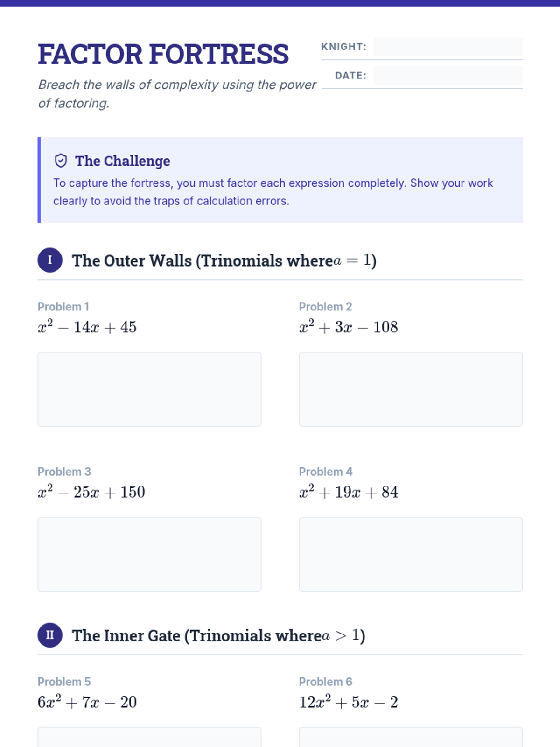The image size is (560, 747).
Task: Click the shield icon beside The Challenge
Action: click(61, 161)
